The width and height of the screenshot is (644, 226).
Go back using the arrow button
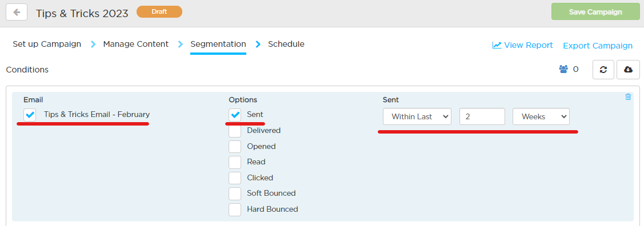coord(17,13)
